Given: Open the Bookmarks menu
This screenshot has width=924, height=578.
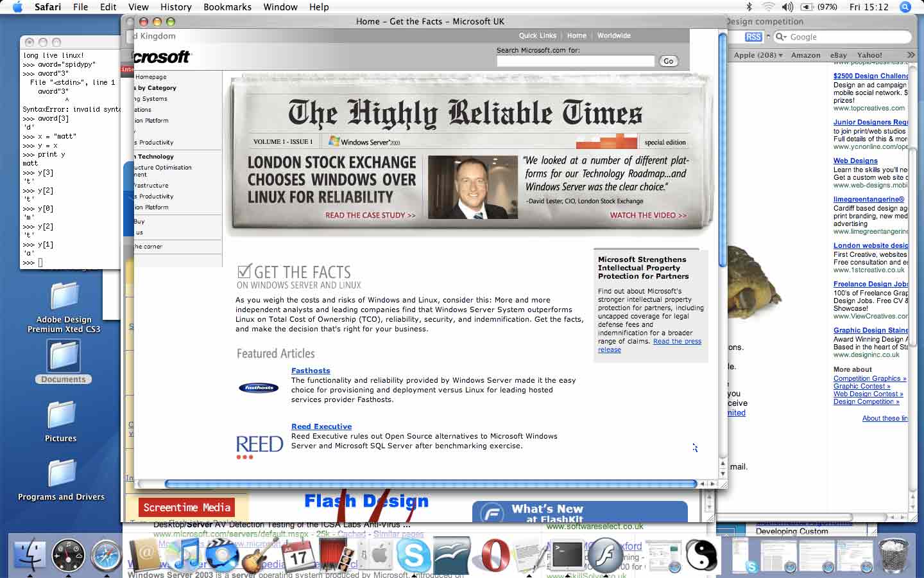Looking at the screenshot, I should point(227,7).
